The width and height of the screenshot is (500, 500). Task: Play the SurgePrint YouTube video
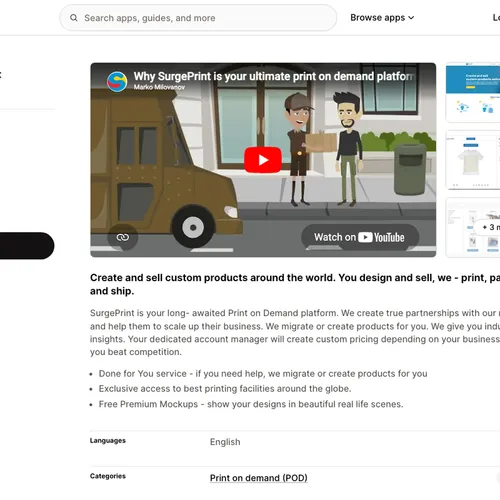[263, 160]
